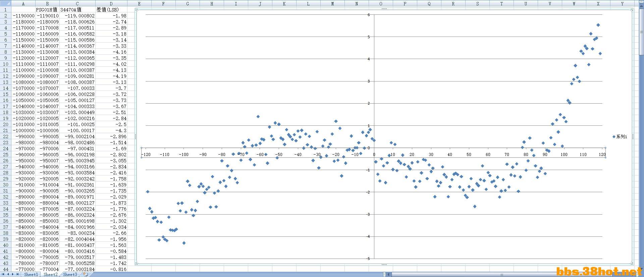The image size is (644, 277).
Task: Select row 44 header
Action: click(5, 269)
